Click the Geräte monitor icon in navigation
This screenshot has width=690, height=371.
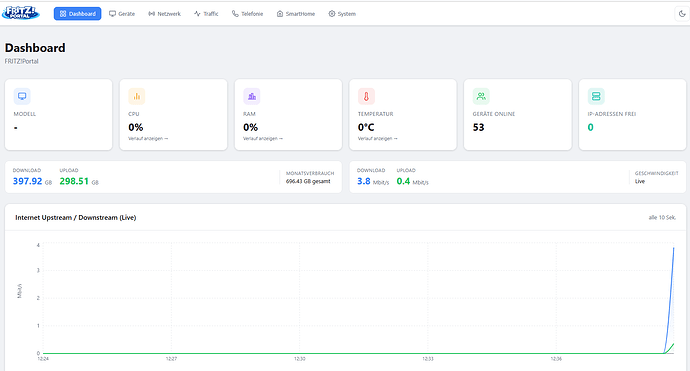pyautogui.click(x=113, y=14)
